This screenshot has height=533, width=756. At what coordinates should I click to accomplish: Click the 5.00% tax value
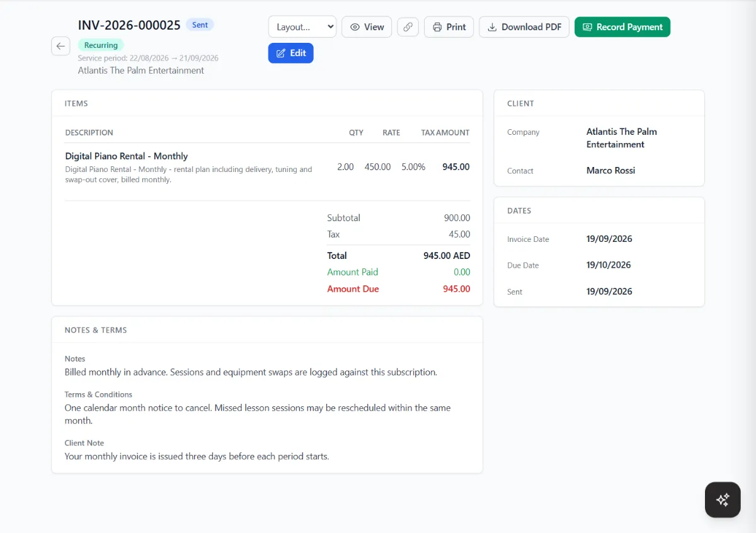pyautogui.click(x=413, y=167)
